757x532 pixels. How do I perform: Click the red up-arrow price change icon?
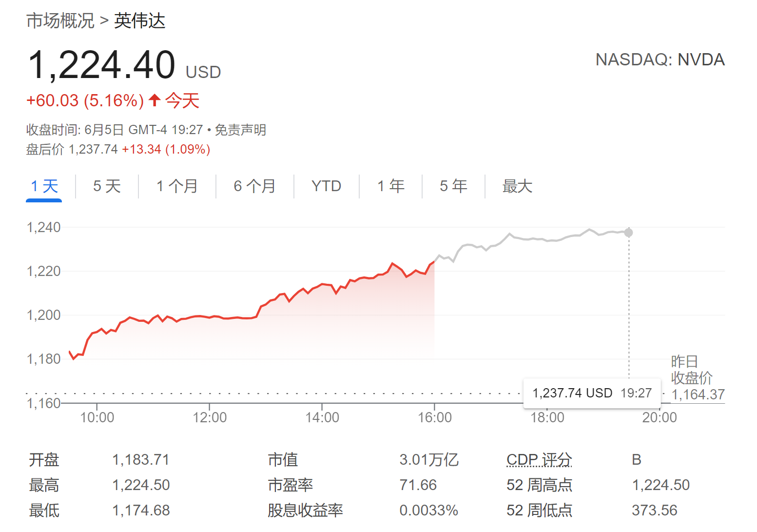coord(155,100)
